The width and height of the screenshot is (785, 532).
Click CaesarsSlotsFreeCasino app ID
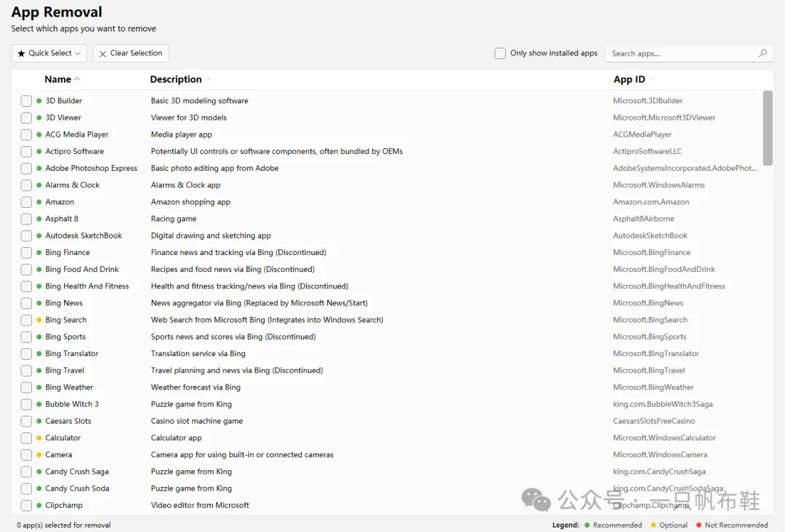click(654, 421)
